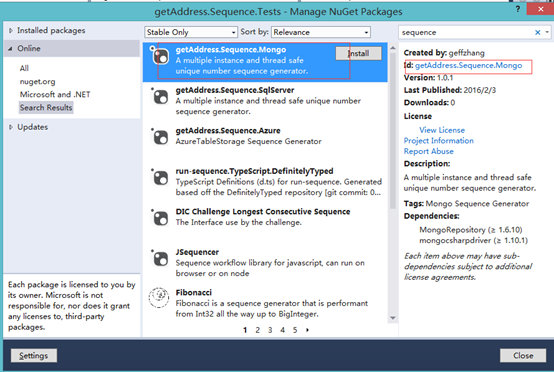Open the getAddress.Sequence.Mongo Id link
554x372 pixels.
click(x=468, y=65)
